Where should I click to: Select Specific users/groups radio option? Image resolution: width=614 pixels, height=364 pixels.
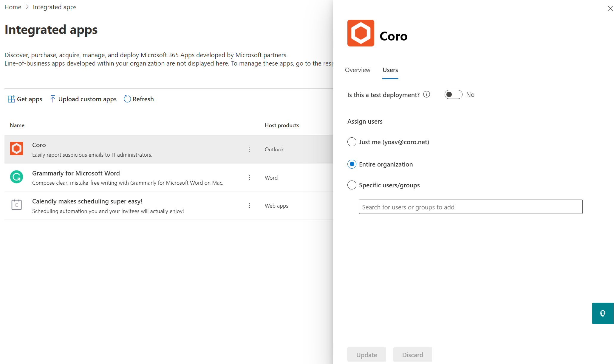[x=352, y=185]
